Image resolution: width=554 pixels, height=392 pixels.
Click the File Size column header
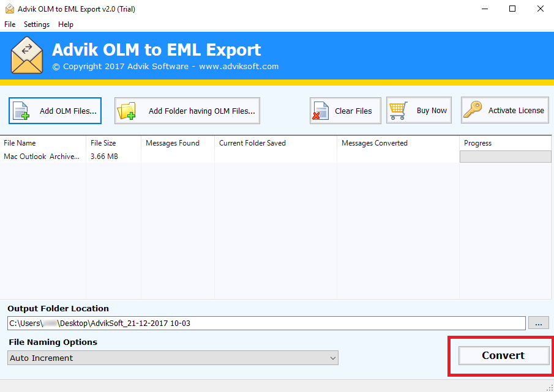[x=113, y=143]
